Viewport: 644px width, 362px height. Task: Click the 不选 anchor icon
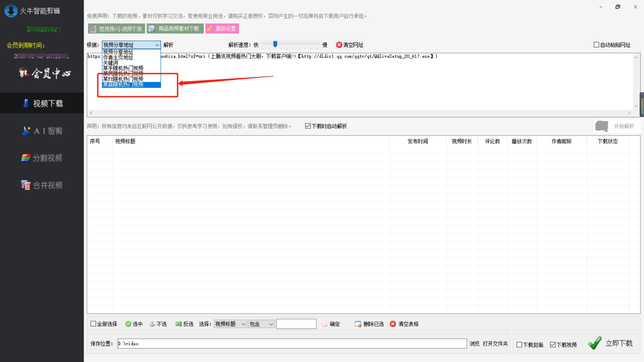coord(152,324)
